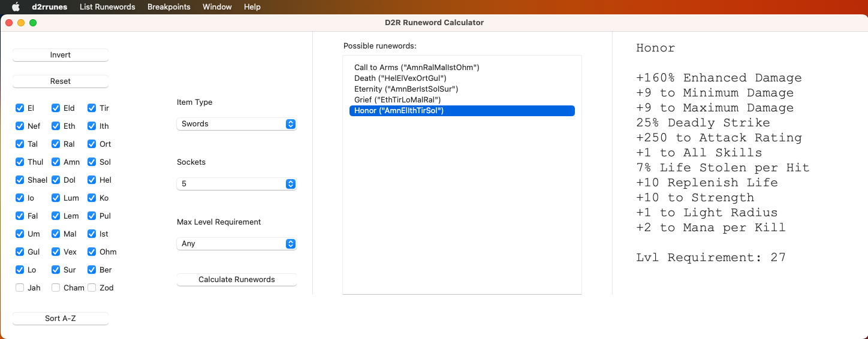868x339 pixels.
Task: Click the Lvl Requirement: 27 text
Action: coord(711,258)
